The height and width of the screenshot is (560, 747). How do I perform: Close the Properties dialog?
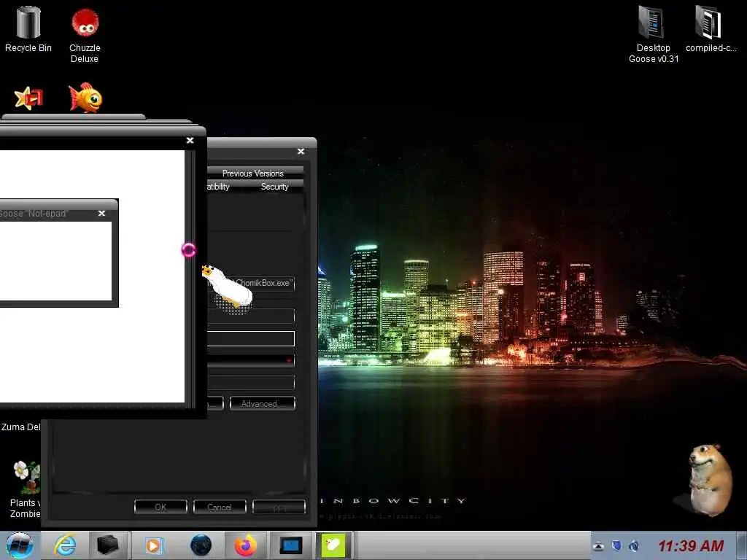(301, 152)
